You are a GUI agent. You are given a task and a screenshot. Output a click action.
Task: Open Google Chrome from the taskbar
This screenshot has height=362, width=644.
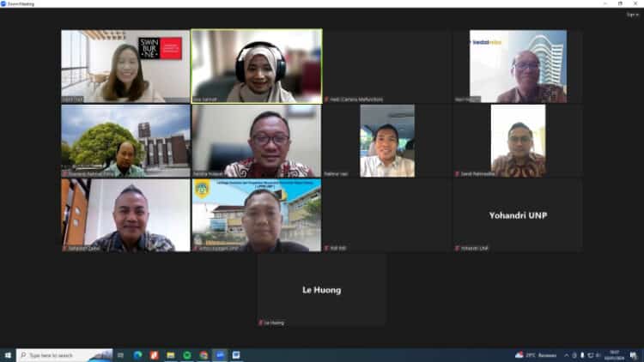(204, 355)
